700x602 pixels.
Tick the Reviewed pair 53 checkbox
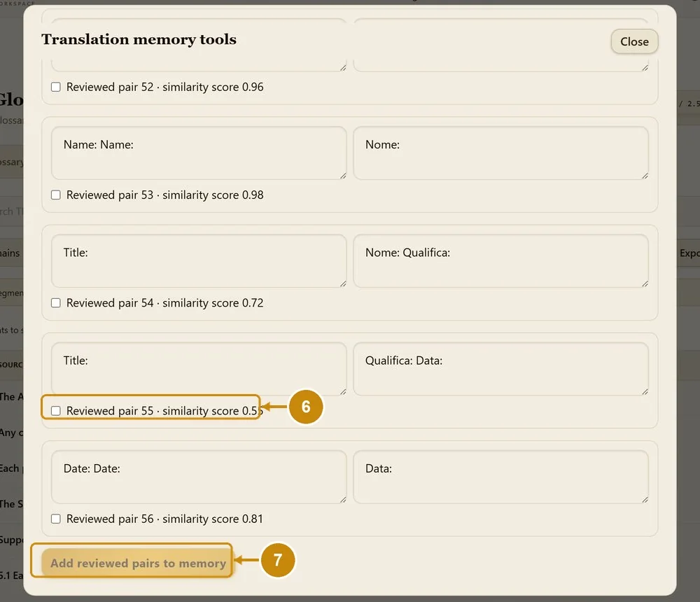click(x=56, y=195)
